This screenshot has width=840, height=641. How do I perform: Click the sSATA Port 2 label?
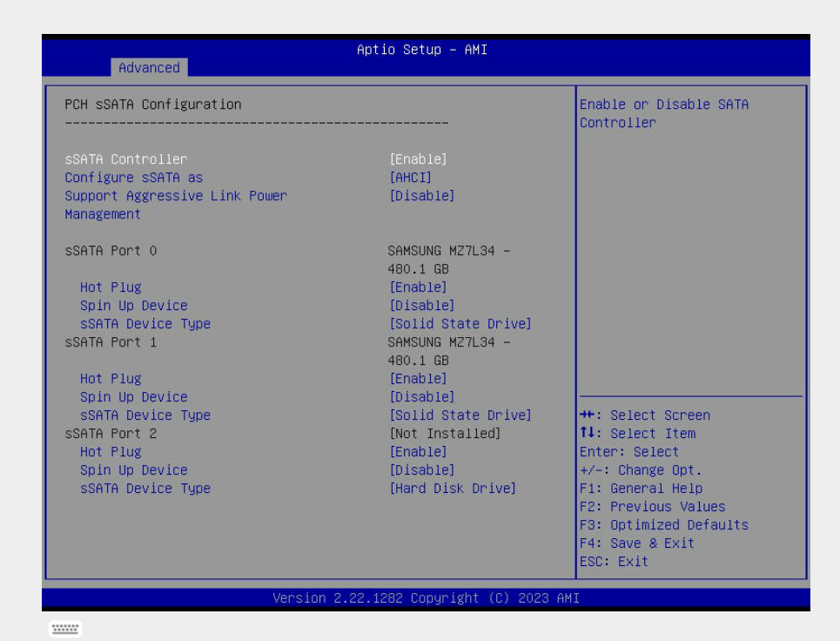(x=111, y=434)
